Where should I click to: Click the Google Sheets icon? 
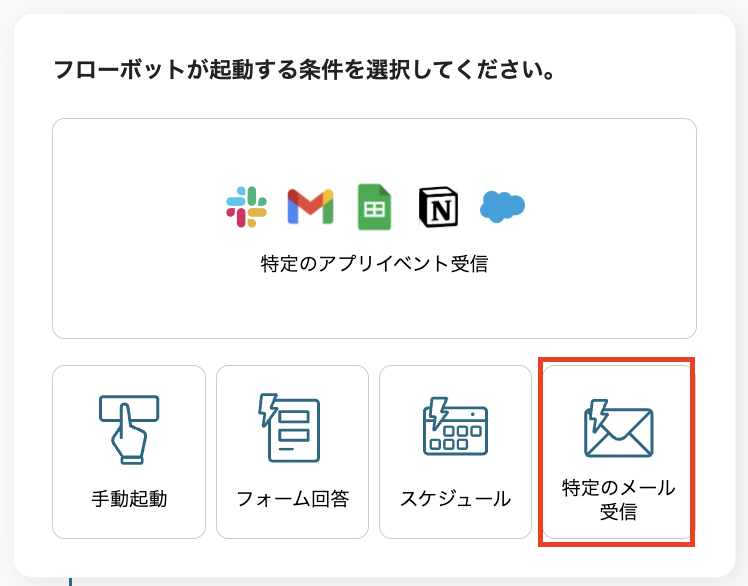374,207
